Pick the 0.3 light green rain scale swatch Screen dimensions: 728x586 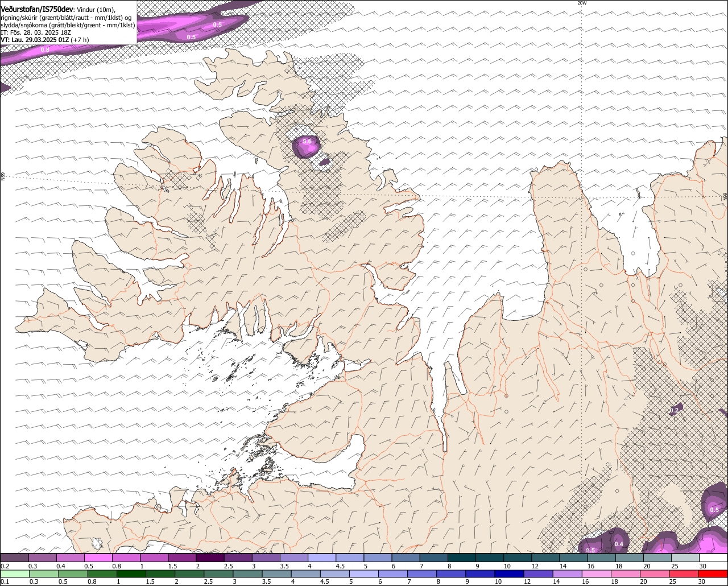point(45,574)
